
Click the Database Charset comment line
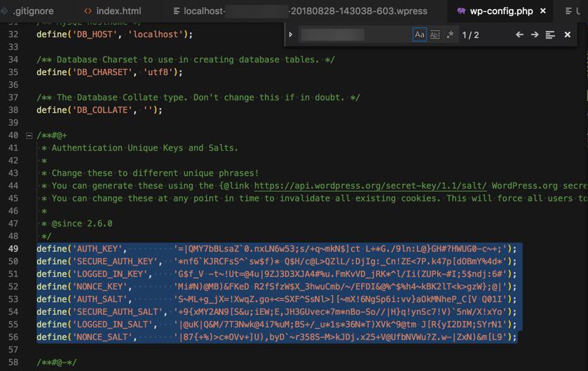(186, 60)
